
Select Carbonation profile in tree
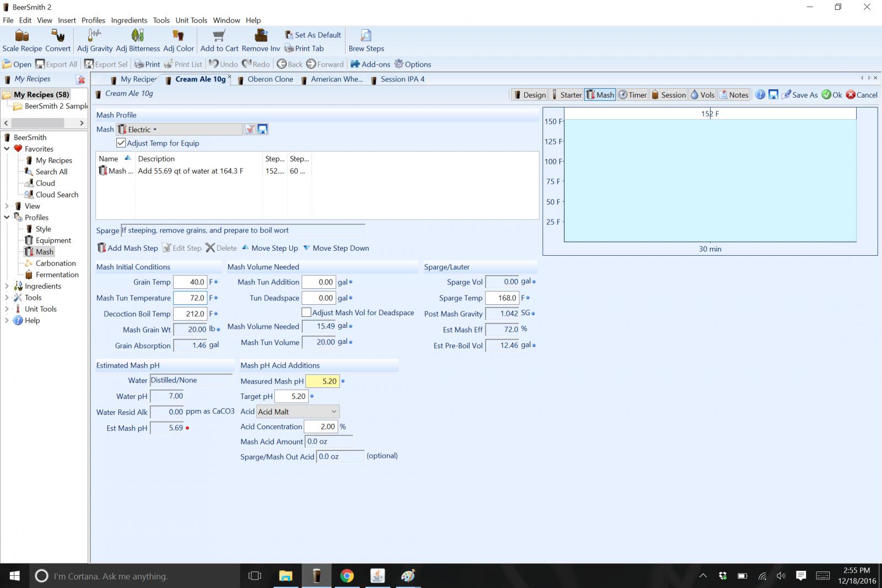pos(56,263)
